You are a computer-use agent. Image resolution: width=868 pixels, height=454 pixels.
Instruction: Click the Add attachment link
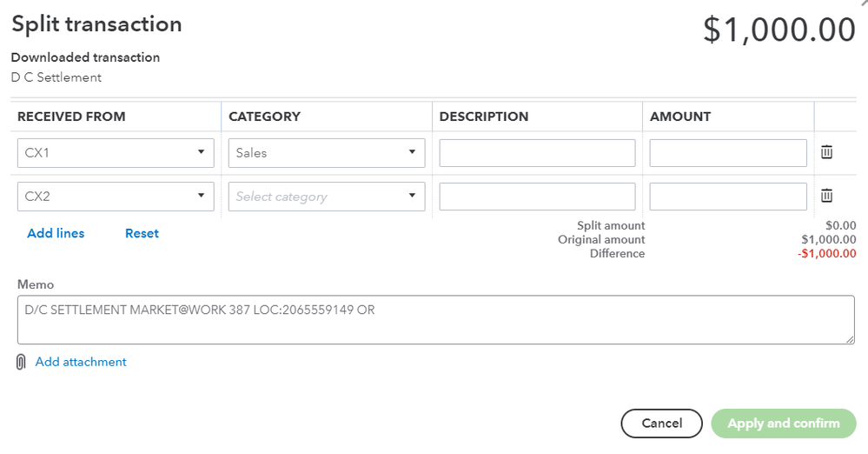coord(81,362)
